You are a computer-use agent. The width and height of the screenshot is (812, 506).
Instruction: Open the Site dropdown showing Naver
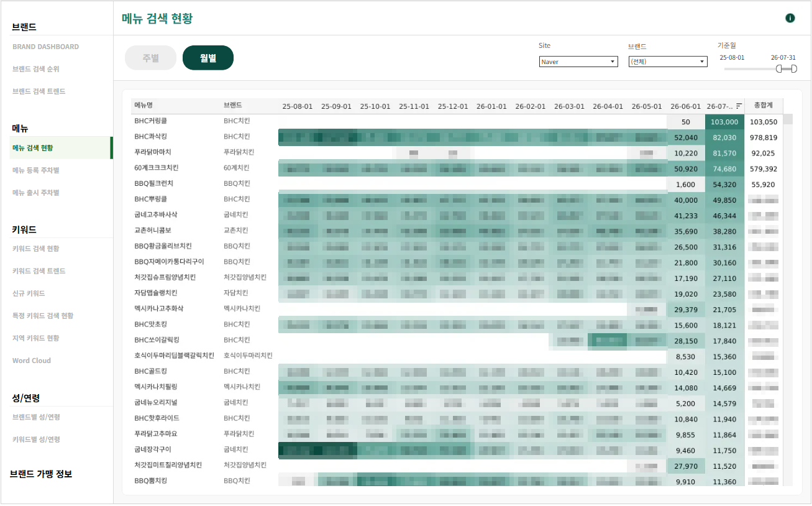(x=578, y=62)
